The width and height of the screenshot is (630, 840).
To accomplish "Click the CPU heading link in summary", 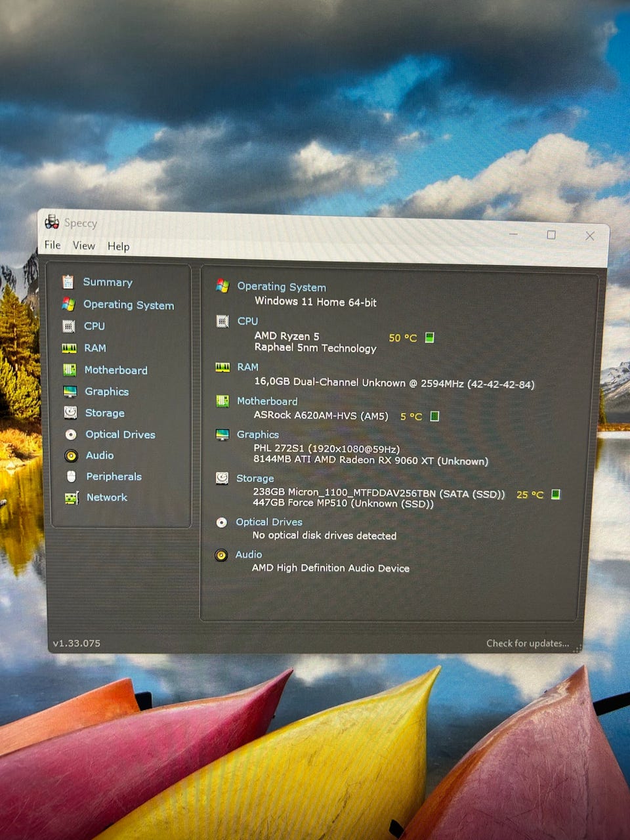I will (x=247, y=321).
